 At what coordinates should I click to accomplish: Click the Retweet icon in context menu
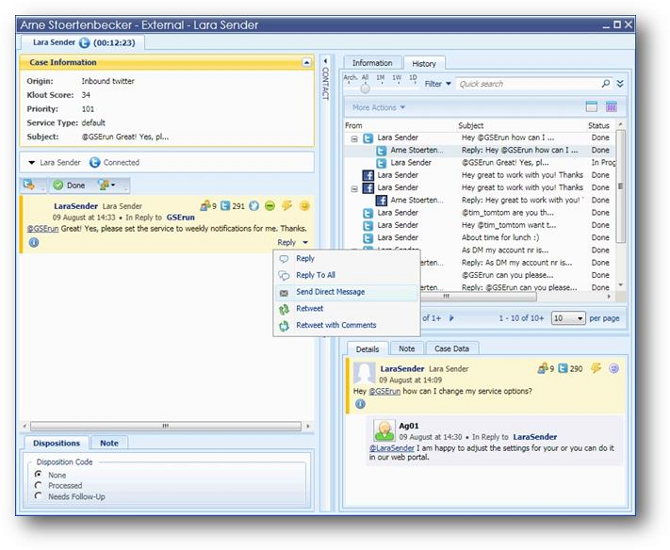(x=284, y=309)
